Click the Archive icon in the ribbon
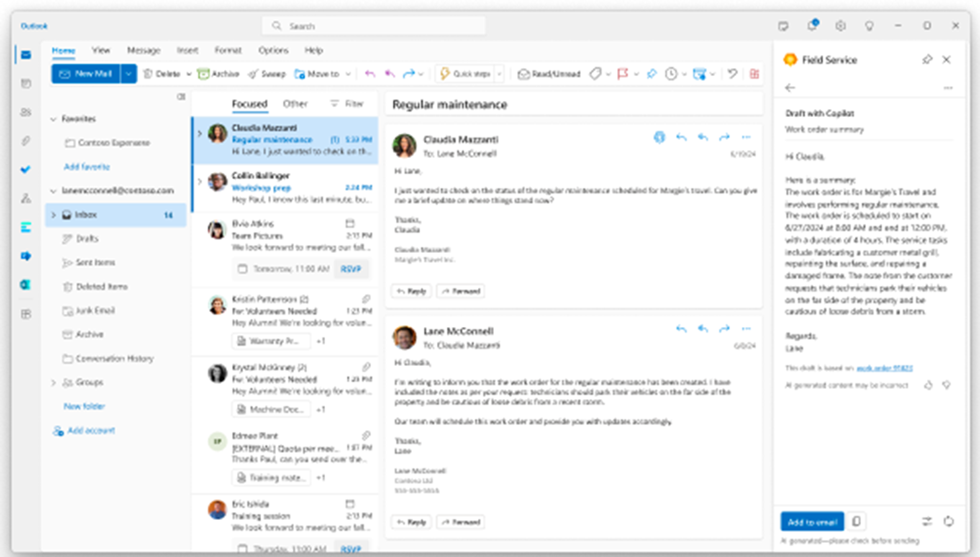The image size is (980, 557). click(219, 74)
